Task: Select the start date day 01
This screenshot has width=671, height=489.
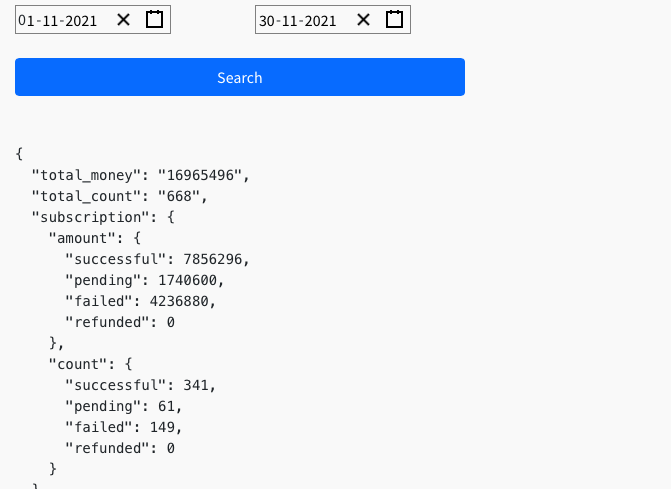Action: [x=26, y=20]
